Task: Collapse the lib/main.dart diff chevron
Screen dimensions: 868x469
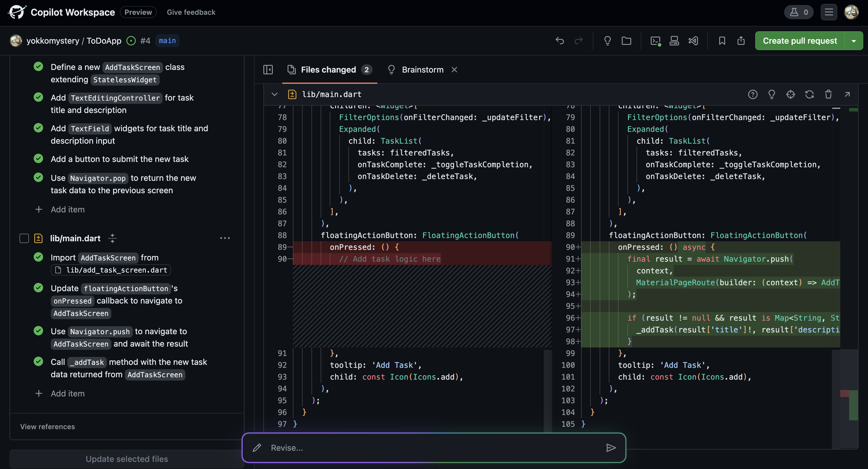Action: click(x=274, y=94)
